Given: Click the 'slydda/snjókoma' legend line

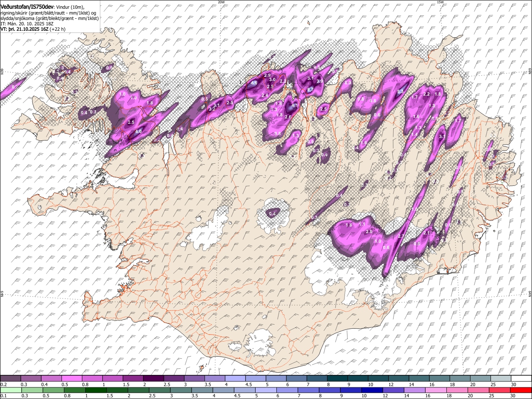Looking at the screenshot, I should (x=49, y=18).
